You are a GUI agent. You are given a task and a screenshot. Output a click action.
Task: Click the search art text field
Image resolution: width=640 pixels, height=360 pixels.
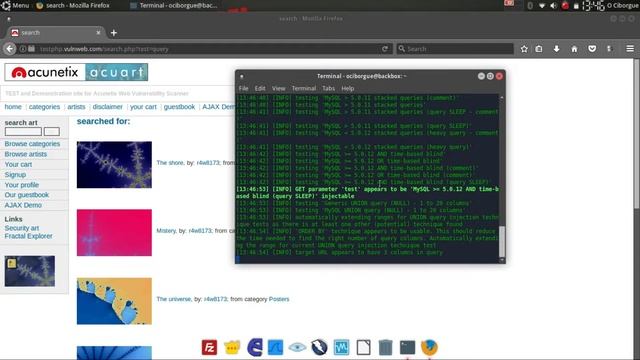click(23, 131)
